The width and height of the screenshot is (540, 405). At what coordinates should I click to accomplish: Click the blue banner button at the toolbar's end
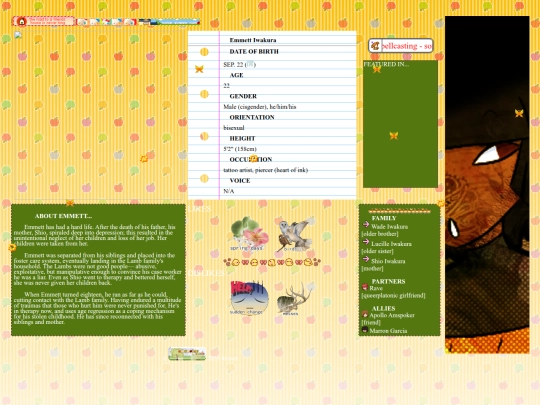[x=179, y=22]
